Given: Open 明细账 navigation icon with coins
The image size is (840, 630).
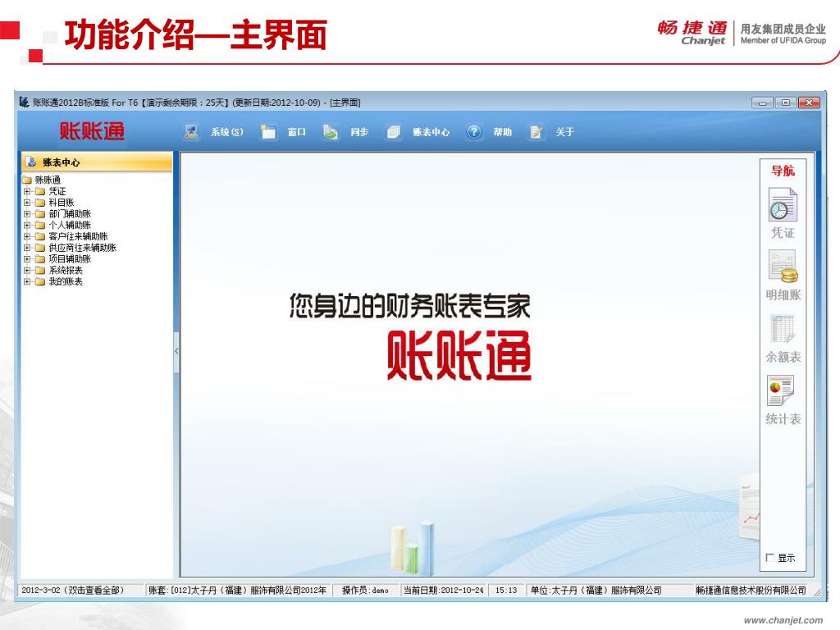Looking at the screenshot, I should [783, 267].
